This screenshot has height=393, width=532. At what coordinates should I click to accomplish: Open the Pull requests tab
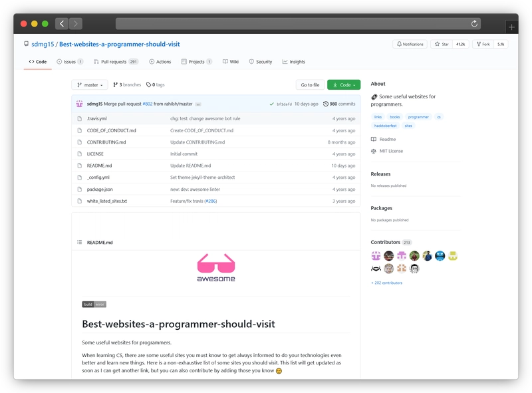[115, 62]
